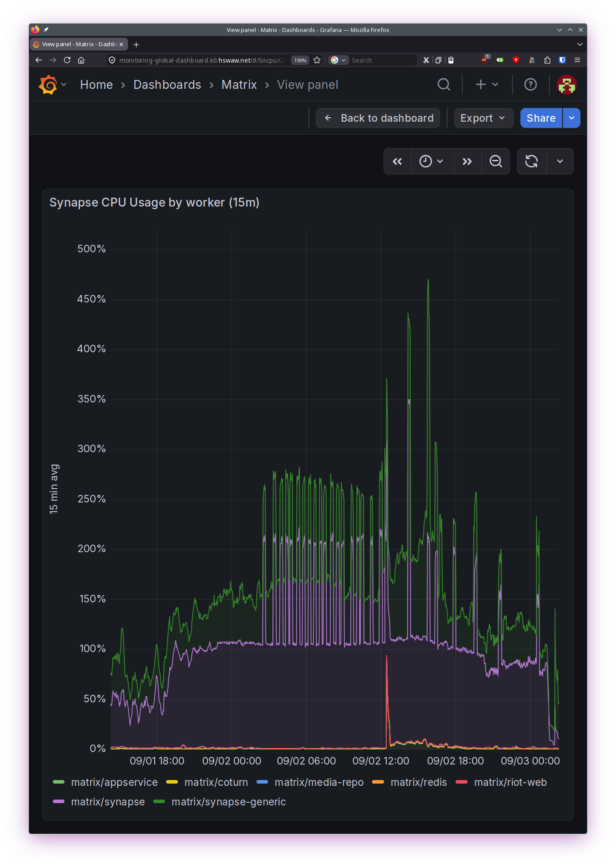Click the matrix/coturn yellow legend swatch
Screen dimensions: 616x868
pyautogui.click(x=172, y=782)
